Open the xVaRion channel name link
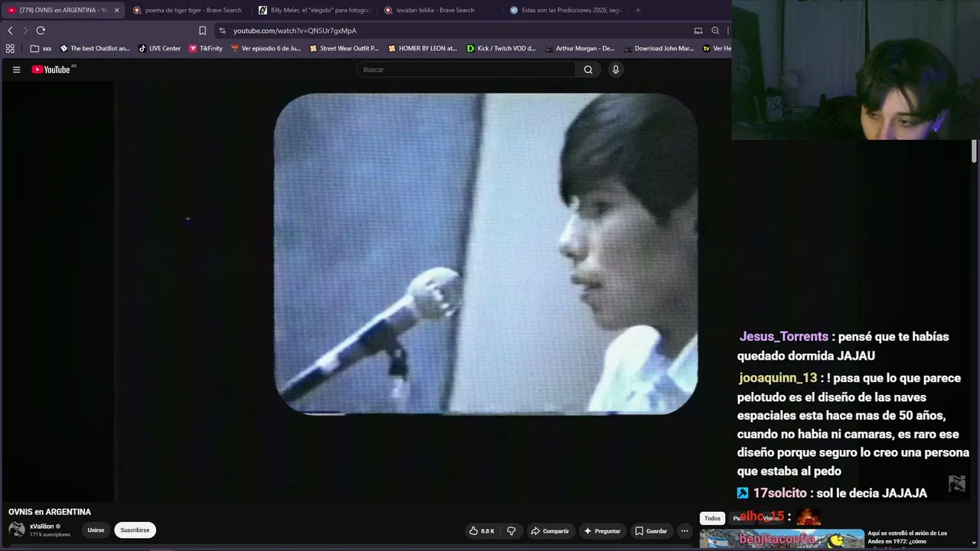 pos(42,527)
